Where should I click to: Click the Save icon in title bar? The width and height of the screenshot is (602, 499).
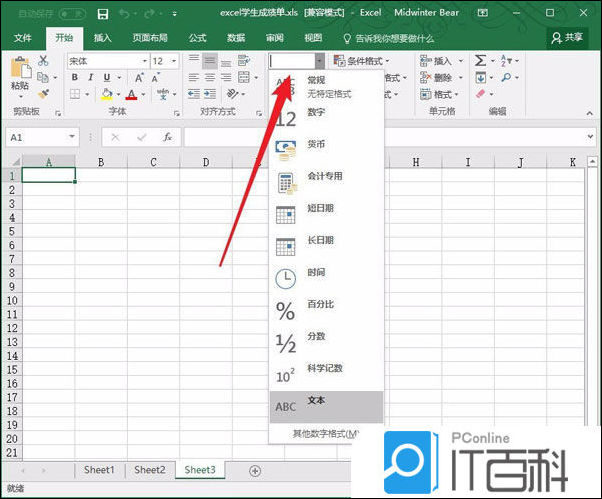click(103, 14)
